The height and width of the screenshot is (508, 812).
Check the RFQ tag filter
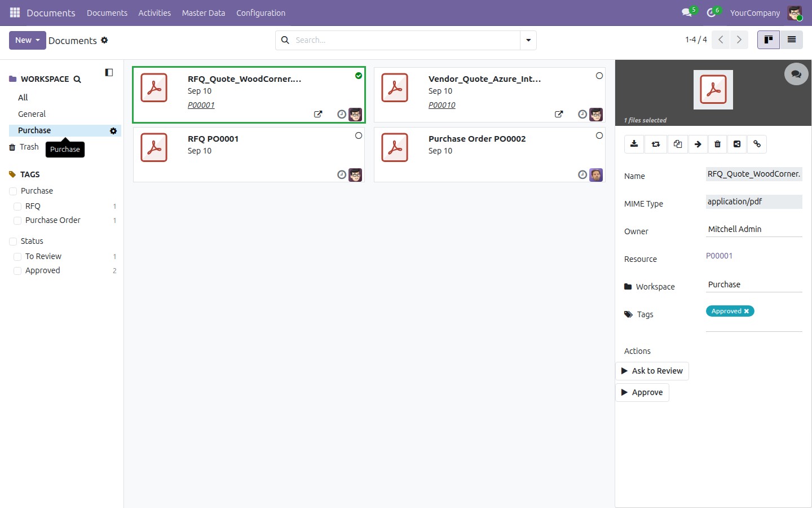click(x=17, y=207)
